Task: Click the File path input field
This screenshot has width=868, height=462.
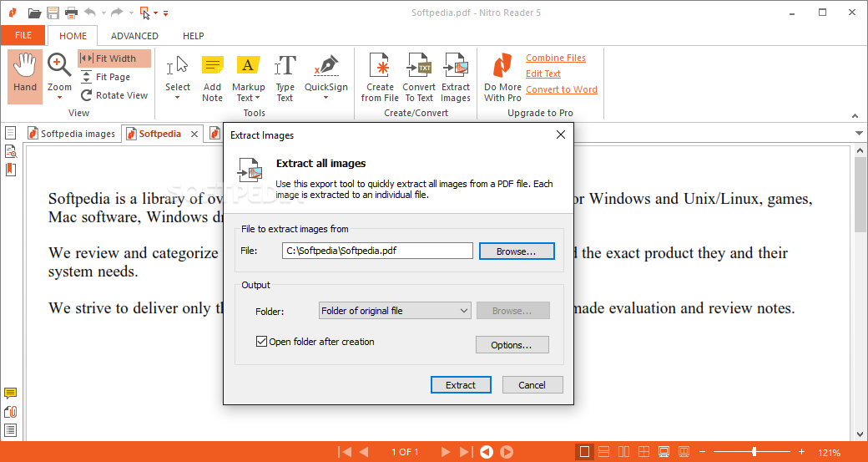Action: click(377, 251)
